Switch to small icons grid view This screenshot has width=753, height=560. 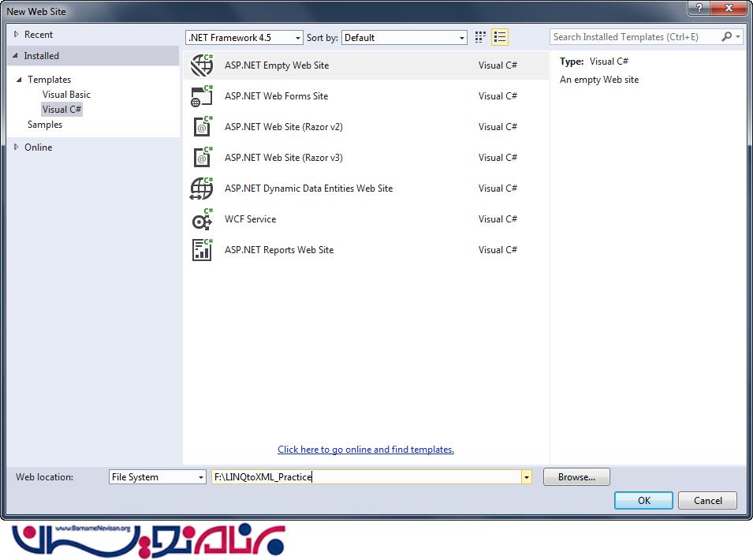tap(480, 37)
